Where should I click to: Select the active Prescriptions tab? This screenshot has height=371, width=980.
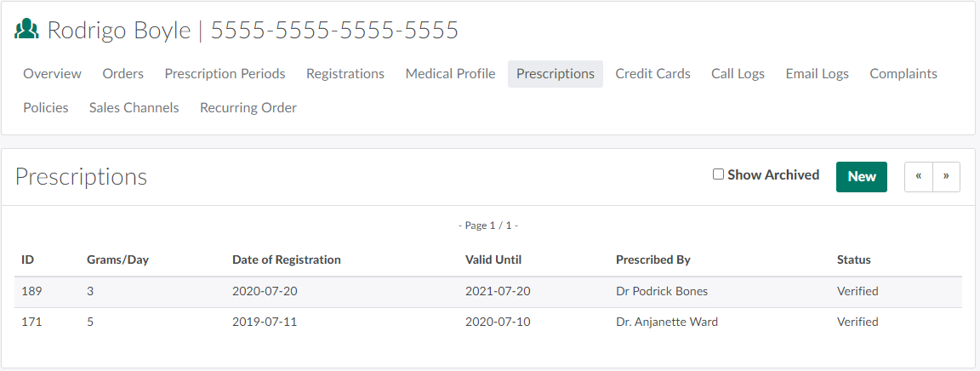pyautogui.click(x=556, y=74)
